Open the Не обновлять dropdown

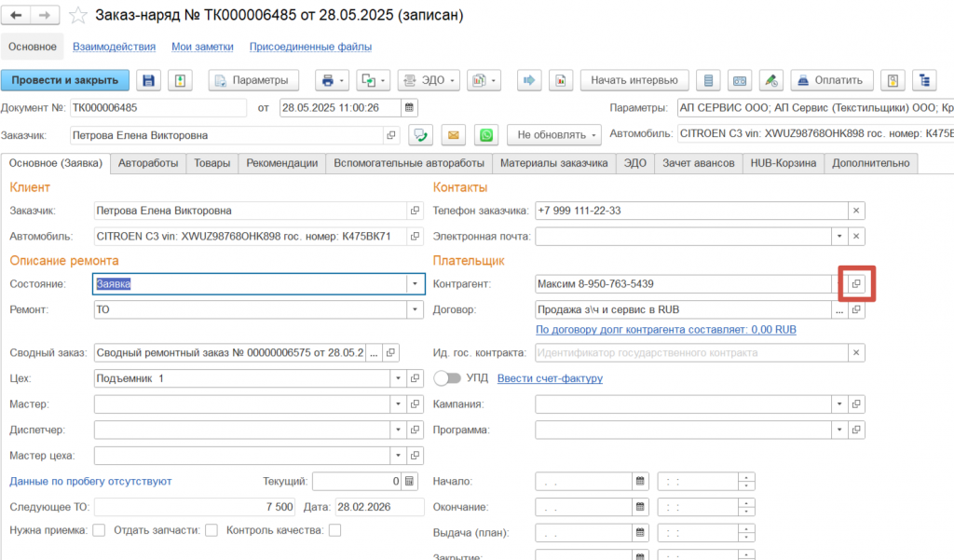pos(553,135)
